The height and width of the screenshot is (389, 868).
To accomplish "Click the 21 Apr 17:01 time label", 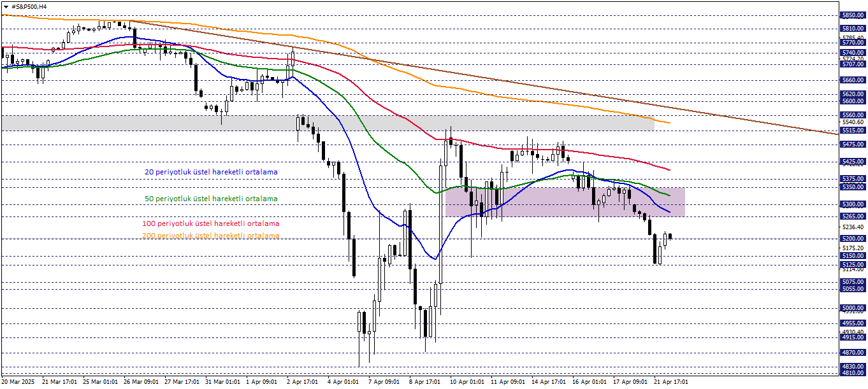I will (672, 383).
